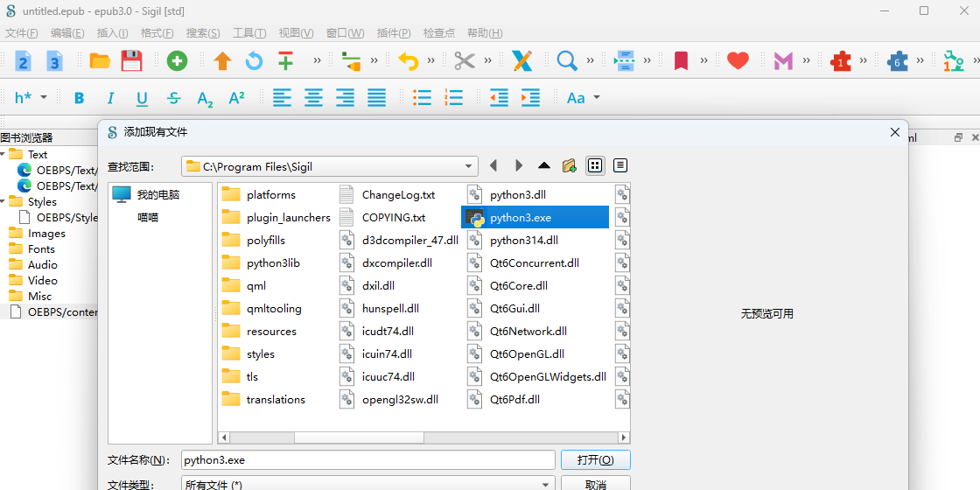Click the 文件名称 input field

click(x=368, y=460)
